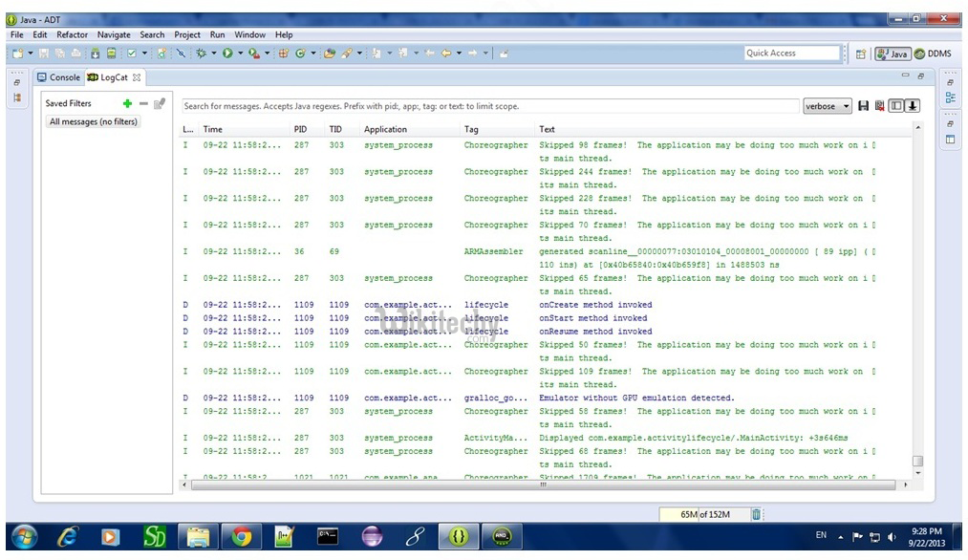This screenshot has height=560, width=968.
Task: Clear the log with the red X icon
Action: [879, 106]
